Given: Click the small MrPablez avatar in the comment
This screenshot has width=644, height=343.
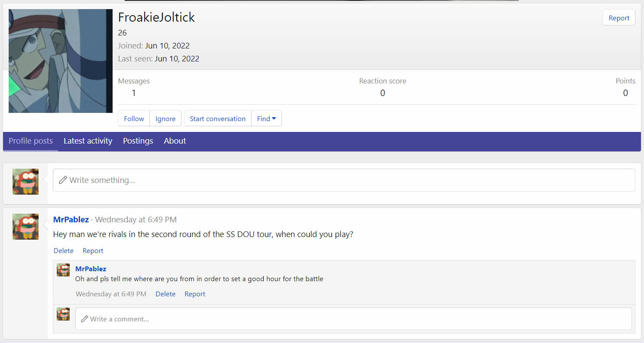Looking at the screenshot, I should pos(63,270).
